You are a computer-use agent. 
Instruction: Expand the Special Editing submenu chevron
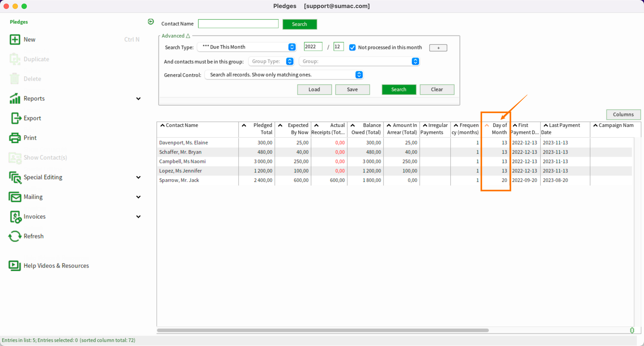[138, 177]
